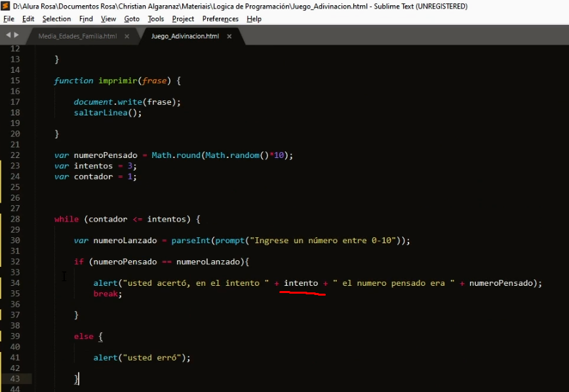This screenshot has height=392, width=569.
Task: Click 'frase' parameter on line 15
Action: pos(154,81)
